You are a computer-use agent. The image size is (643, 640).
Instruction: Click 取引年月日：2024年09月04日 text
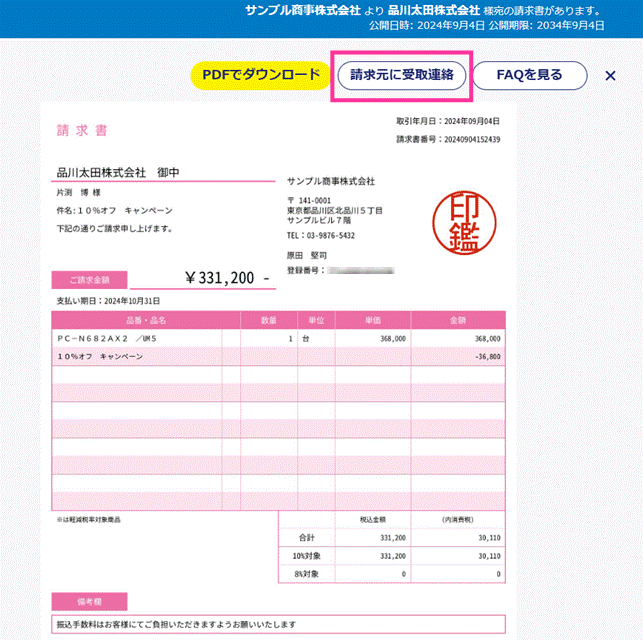coord(448,121)
